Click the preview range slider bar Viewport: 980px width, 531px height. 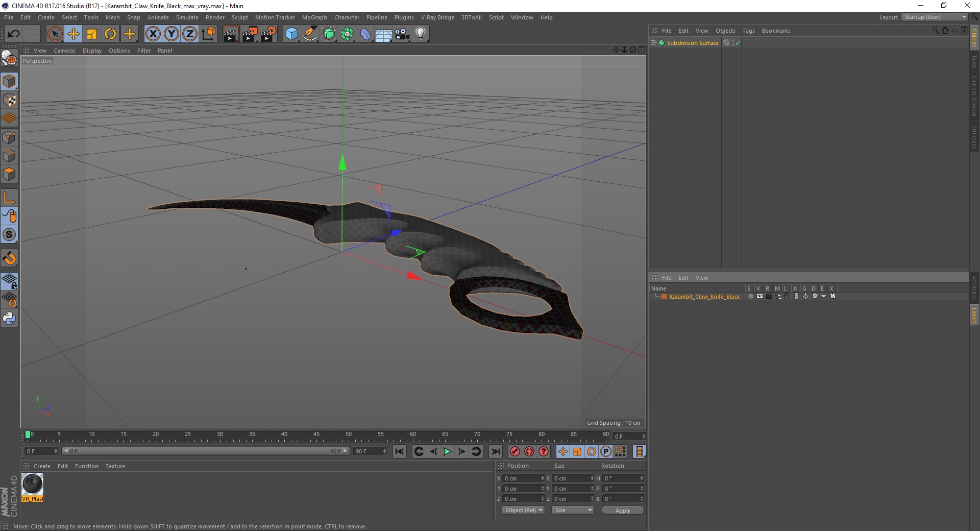click(x=205, y=451)
